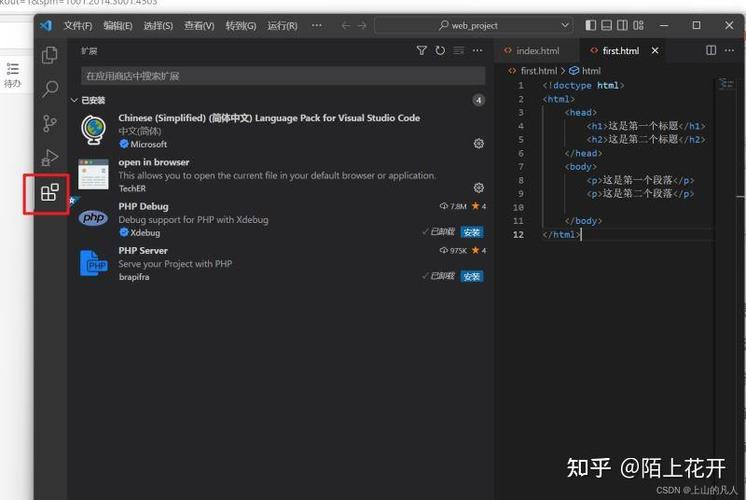Install the PHP Server extension

point(471,276)
